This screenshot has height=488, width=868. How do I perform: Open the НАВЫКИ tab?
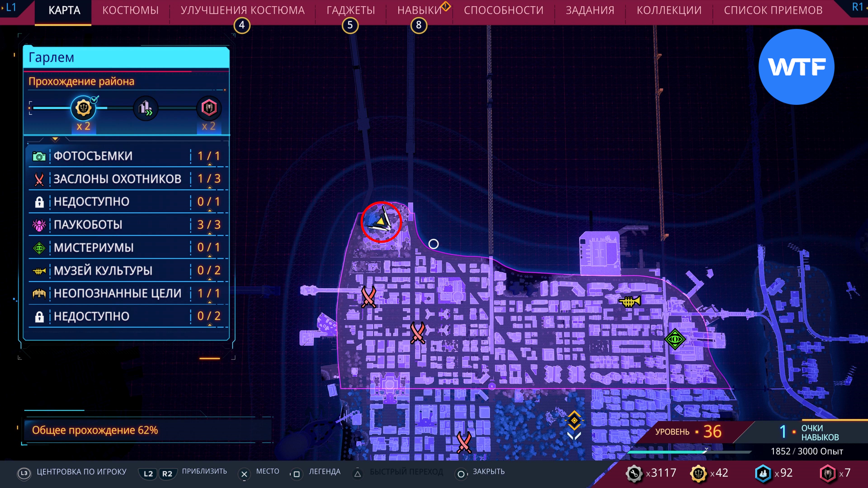[x=419, y=10]
